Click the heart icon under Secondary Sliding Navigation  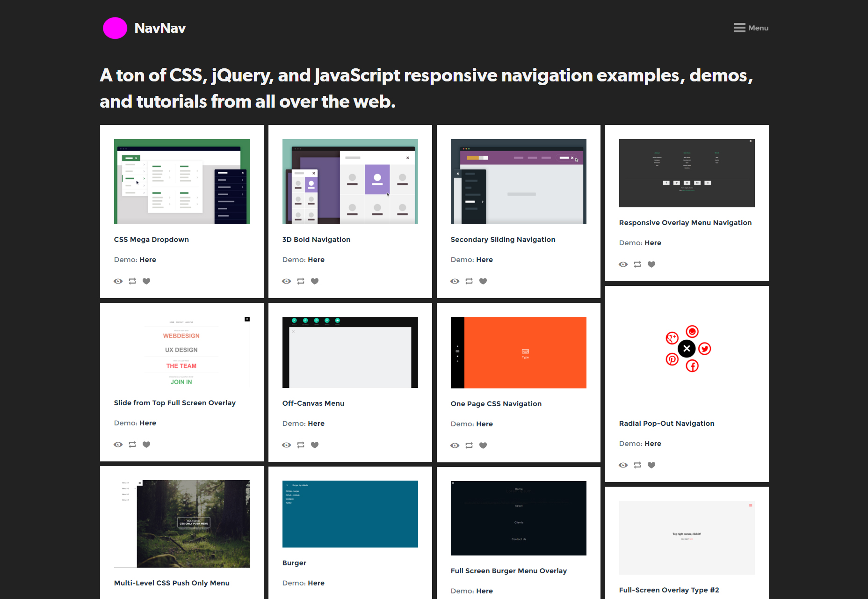[x=483, y=281]
